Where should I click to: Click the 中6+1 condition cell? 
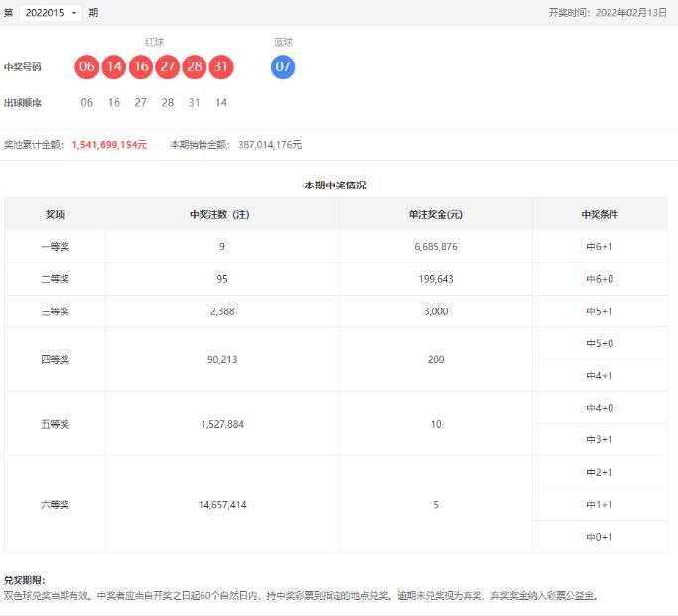[600, 247]
